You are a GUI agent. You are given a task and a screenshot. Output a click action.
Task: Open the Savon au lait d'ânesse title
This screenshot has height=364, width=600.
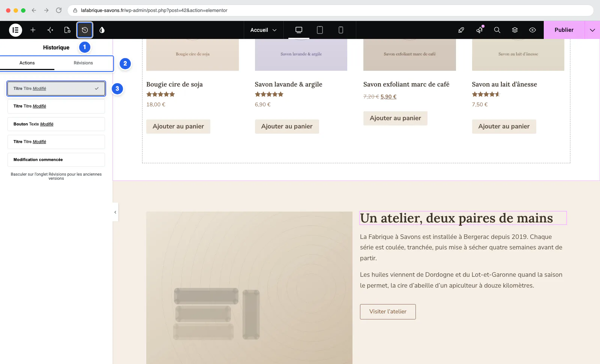[504, 84]
